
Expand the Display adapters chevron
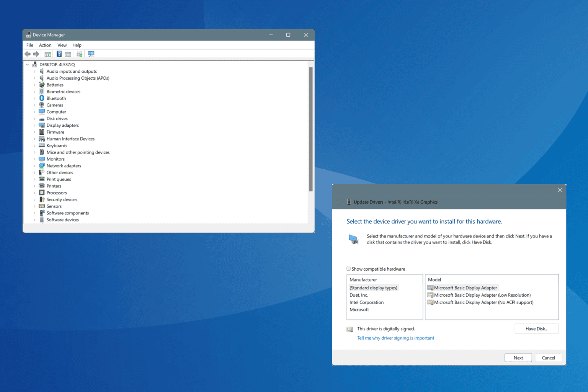(x=34, y=126)
